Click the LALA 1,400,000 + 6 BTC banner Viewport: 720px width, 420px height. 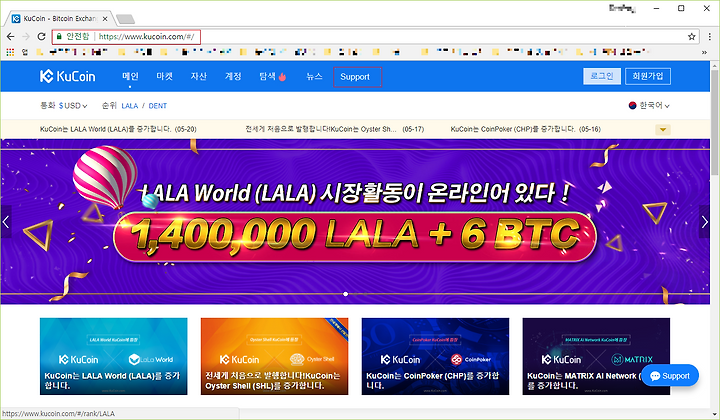coord(355,222)
